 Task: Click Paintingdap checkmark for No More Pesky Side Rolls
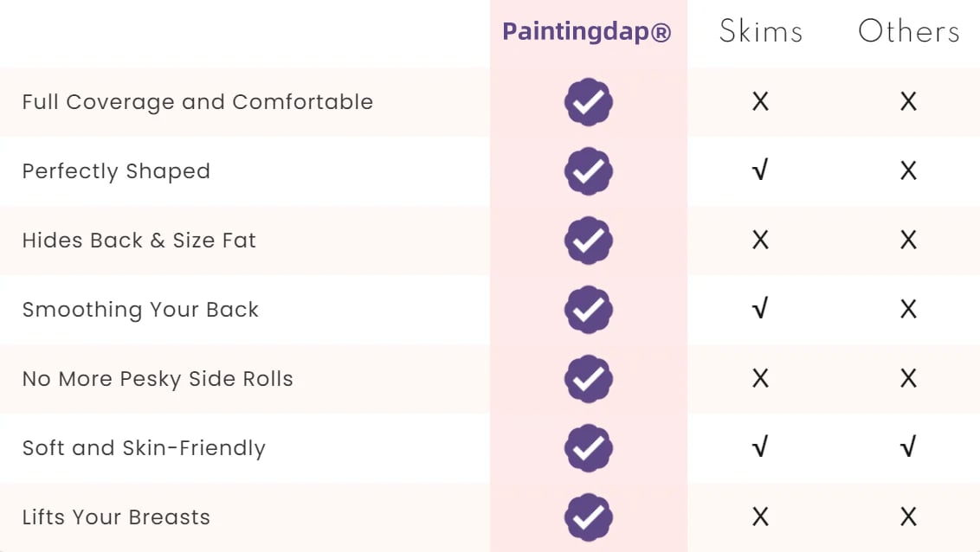pyautogui.click(x=588, y=379)
